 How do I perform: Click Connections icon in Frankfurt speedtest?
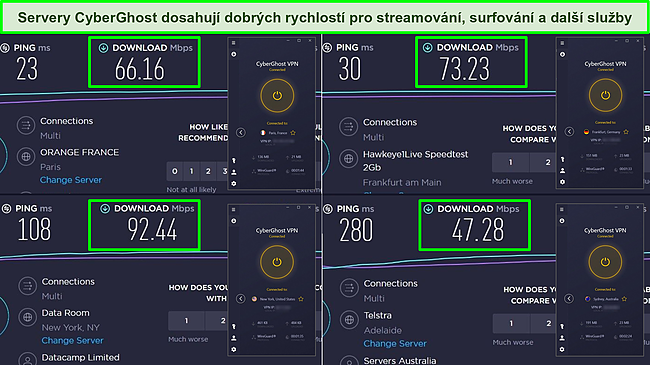pyautogui.click(x=348, y=126)
